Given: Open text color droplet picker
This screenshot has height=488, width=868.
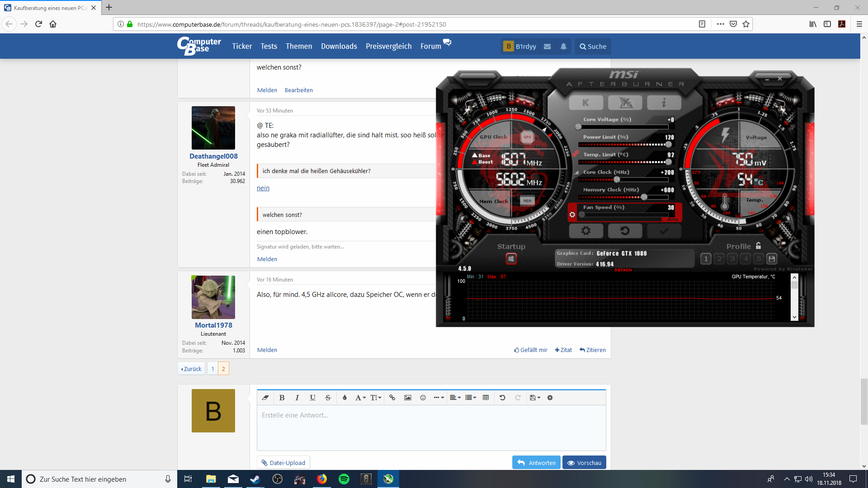Looking at the screenshot, I should point(344,398).
